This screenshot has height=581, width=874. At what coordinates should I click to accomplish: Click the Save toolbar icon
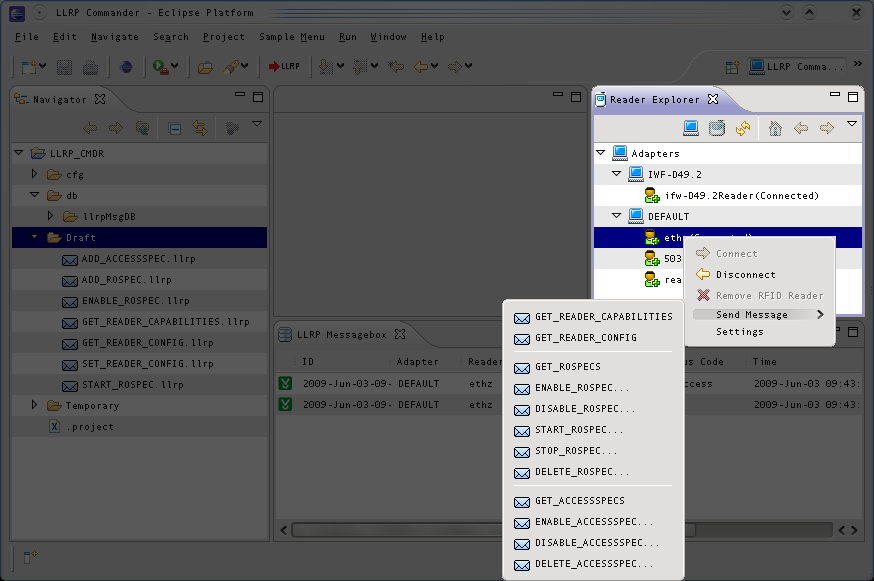[x=65, y=67]
